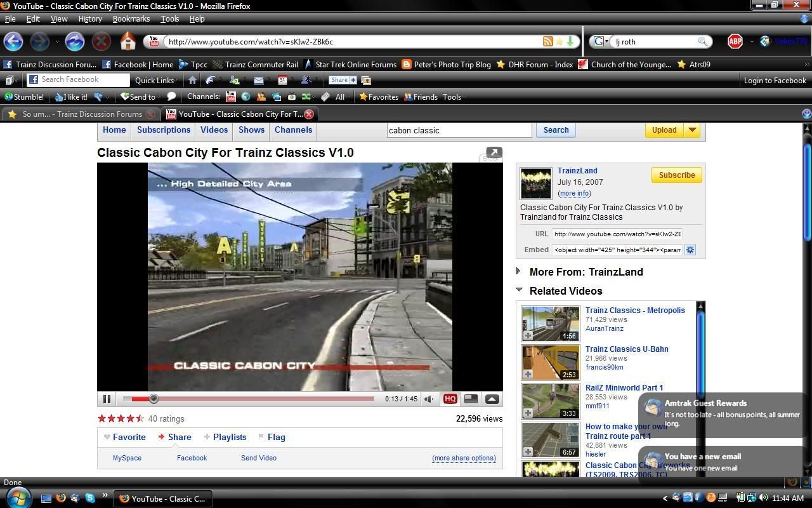Viewport: 812px width, 508px height.
Task: Open the File menu
Action: tap(10, 18)
